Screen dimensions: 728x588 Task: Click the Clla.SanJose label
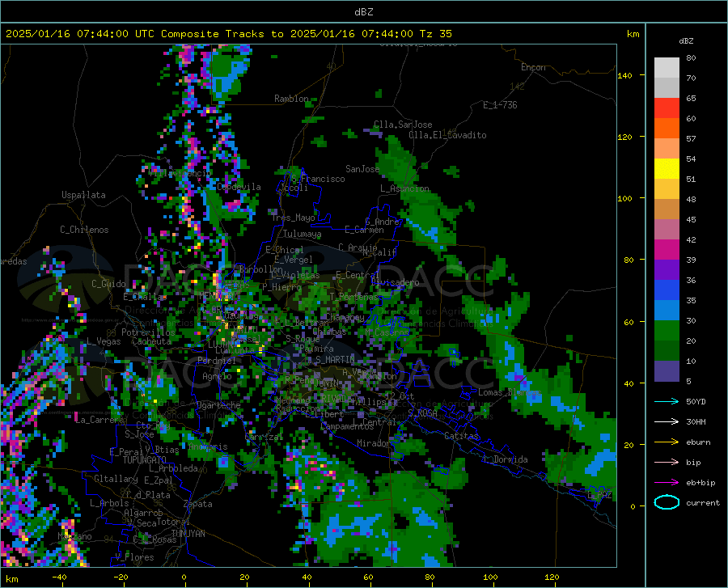tap(403, 125)
